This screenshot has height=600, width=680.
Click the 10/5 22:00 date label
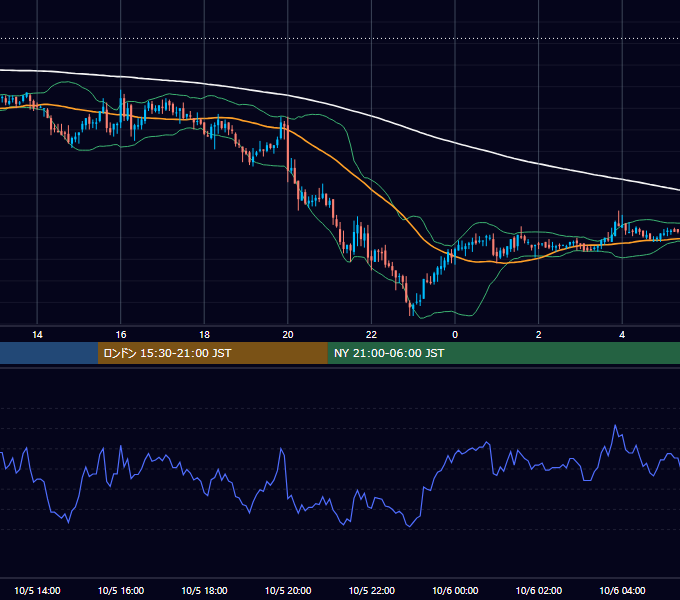click(372, 590)
